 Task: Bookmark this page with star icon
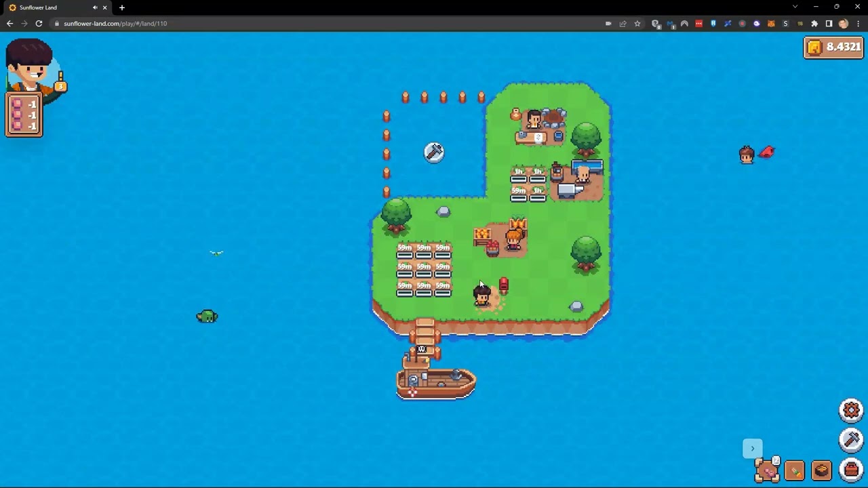coord(637,24)
